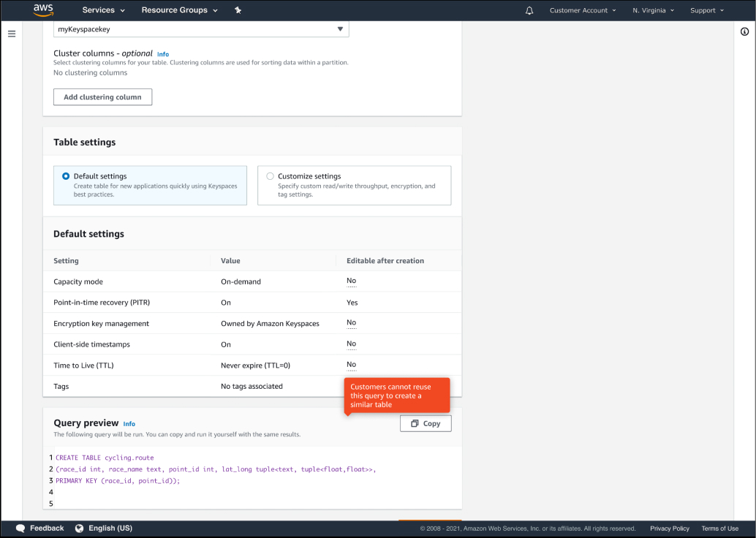Image resolution: width=756 pixels, height=538 pixels.
Task: Open the Privacy Policy link
Action: coord(669,528)
